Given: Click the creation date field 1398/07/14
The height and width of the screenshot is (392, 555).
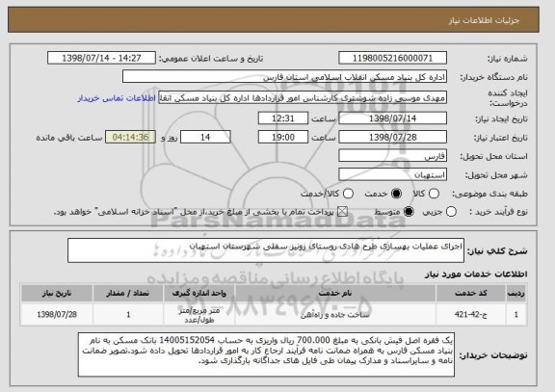Looking at the screenshot, I should point(392,118).
